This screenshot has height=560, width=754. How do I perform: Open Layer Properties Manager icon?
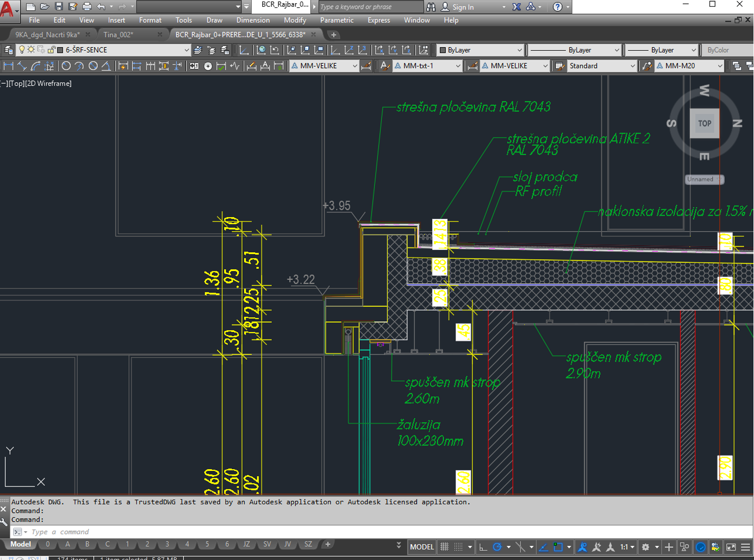9,50
